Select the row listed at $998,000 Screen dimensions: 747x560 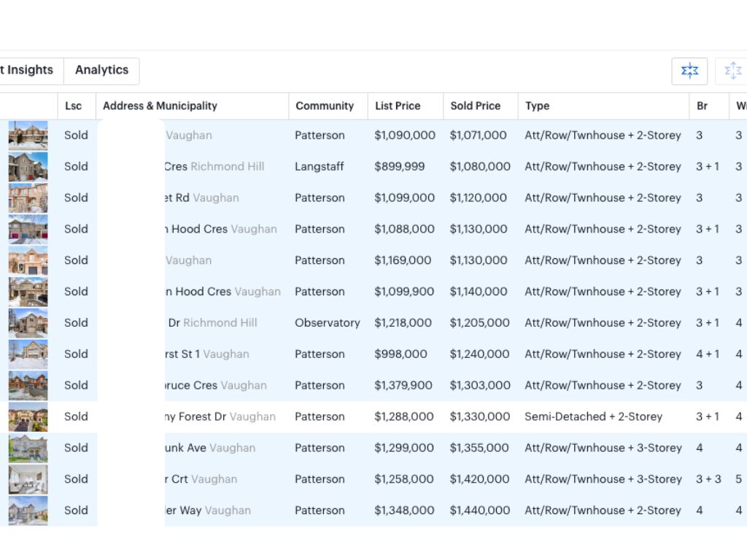coord(400,354)
